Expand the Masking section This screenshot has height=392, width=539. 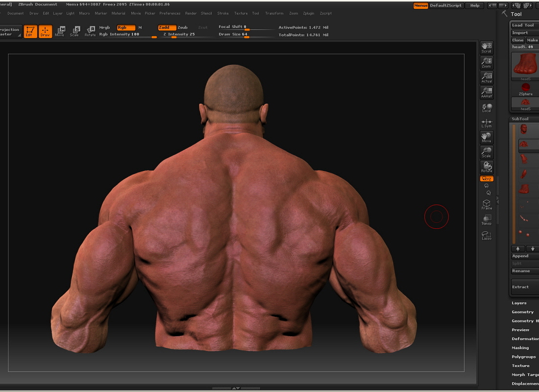point(521,347)
